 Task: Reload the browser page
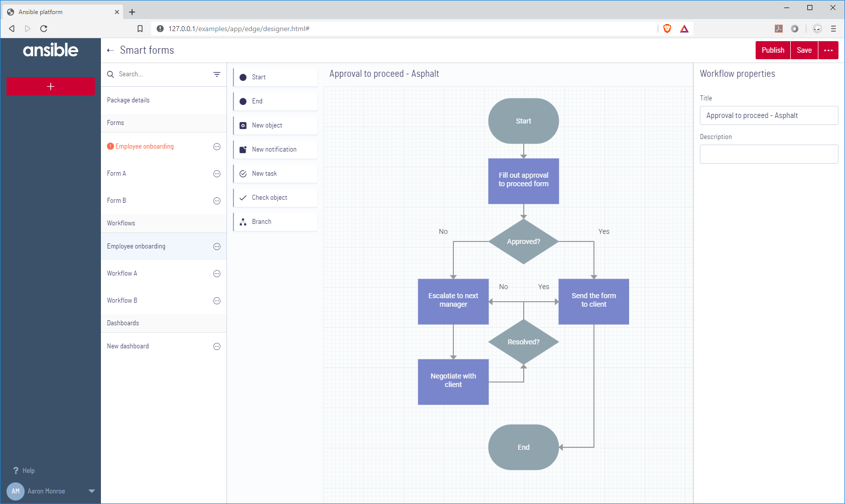44,29
